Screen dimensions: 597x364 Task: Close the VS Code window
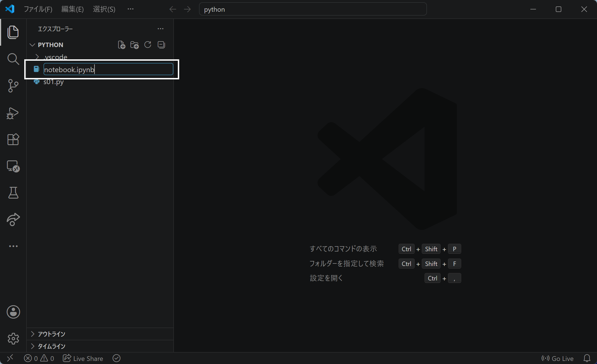(584, 9)
